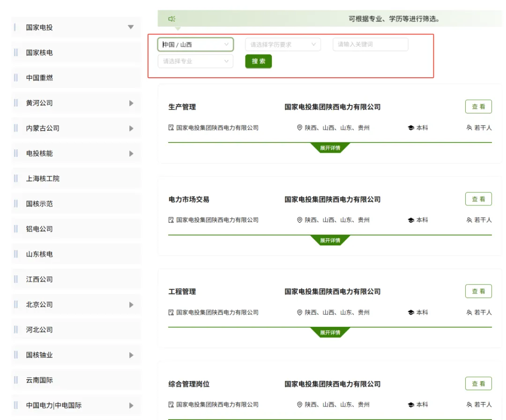Select 中国重燃 in the sidebar
The width and height of the screenshot is (506, 420).
[x=76, y=78]
